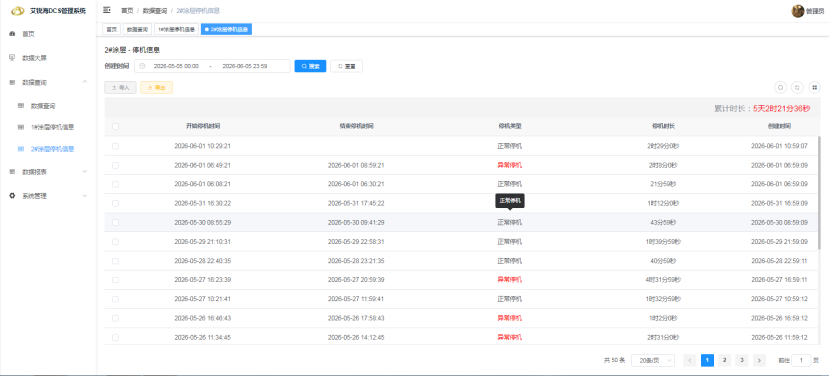The width and height of the screenshot is (830, 377).
Task: Toggle the select-all checkbox in table header
Action: point(115,127)
